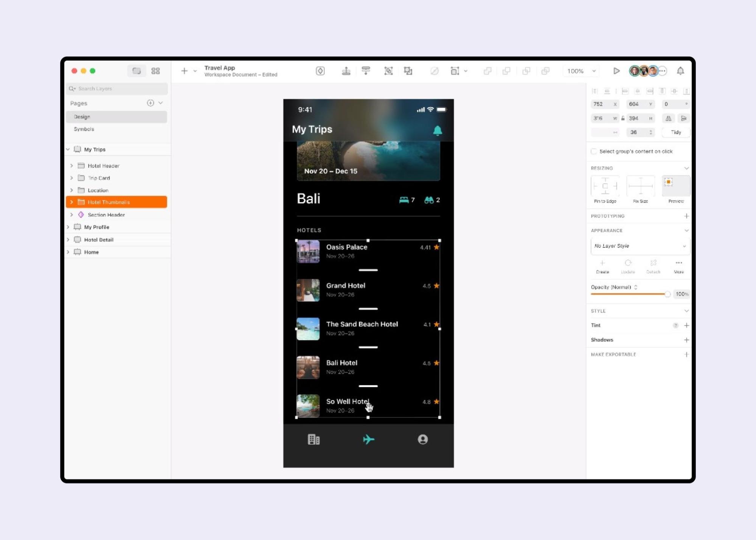Add export option beside Make Exportable
This screenshot has height=540, width=756.
[x=686, y=355]
